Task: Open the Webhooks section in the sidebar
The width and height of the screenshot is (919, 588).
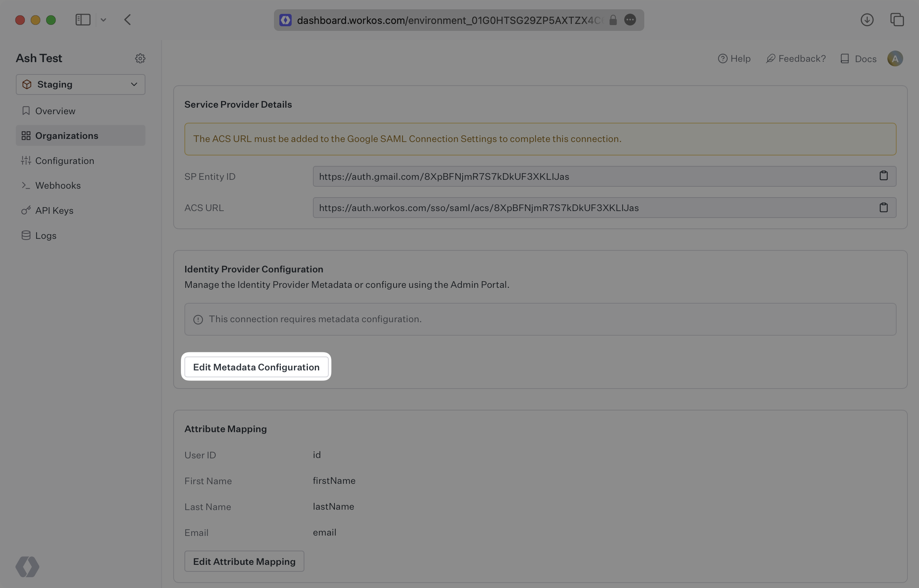Action: coord(58,186)
